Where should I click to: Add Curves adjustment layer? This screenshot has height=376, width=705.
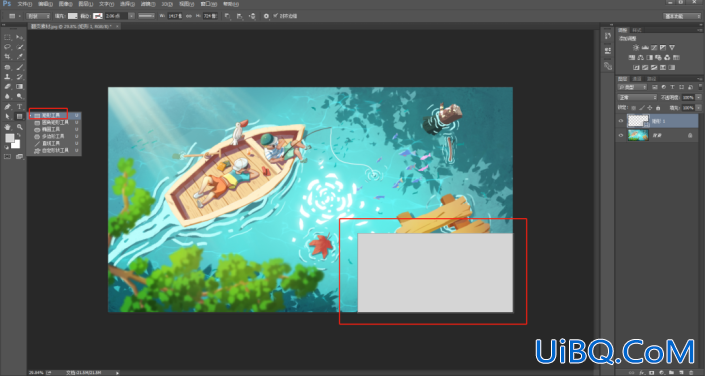pos(654,47)
